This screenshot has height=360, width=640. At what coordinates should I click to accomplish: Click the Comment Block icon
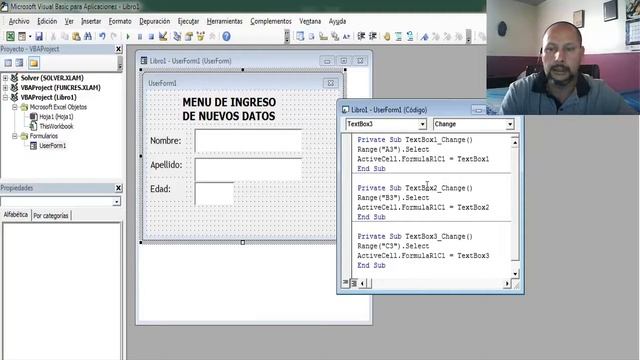pyautogui.click(x=398, y=36)
